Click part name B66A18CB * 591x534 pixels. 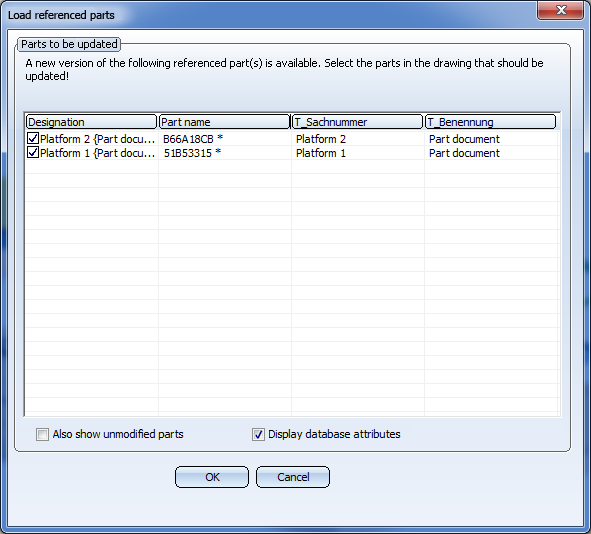(193, 139)
